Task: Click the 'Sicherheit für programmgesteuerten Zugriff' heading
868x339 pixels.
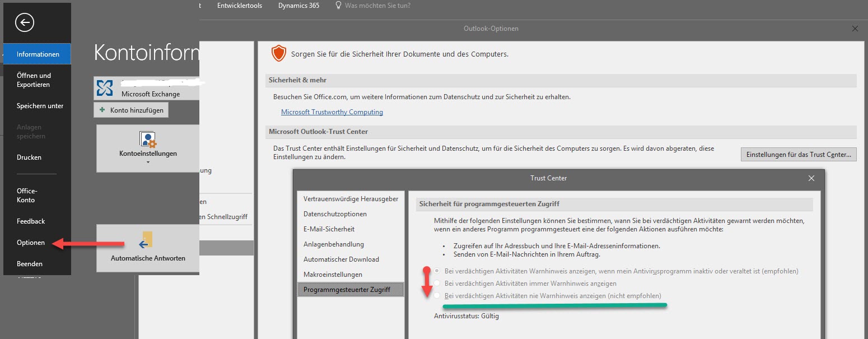Action: pos(614,204)
